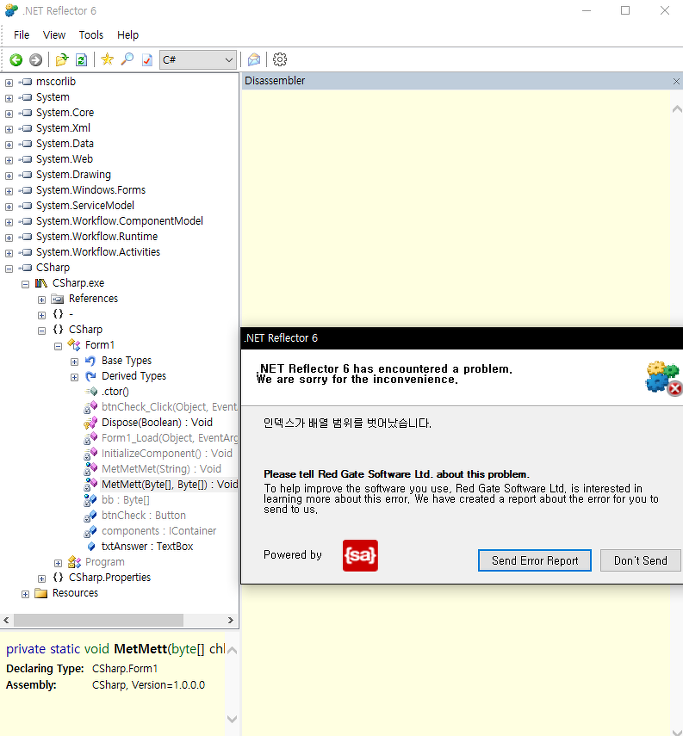Expand Base Types under Form1
683x736 pixels.
[75, 361]
